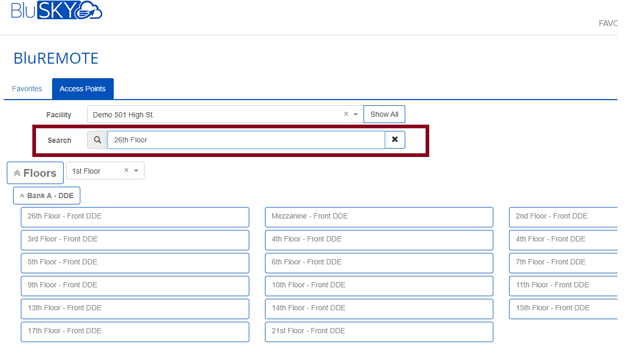Viewport: 630px width, 364px height.
Task: Switch to the Favorites tab
Action: tap(27, 89)
